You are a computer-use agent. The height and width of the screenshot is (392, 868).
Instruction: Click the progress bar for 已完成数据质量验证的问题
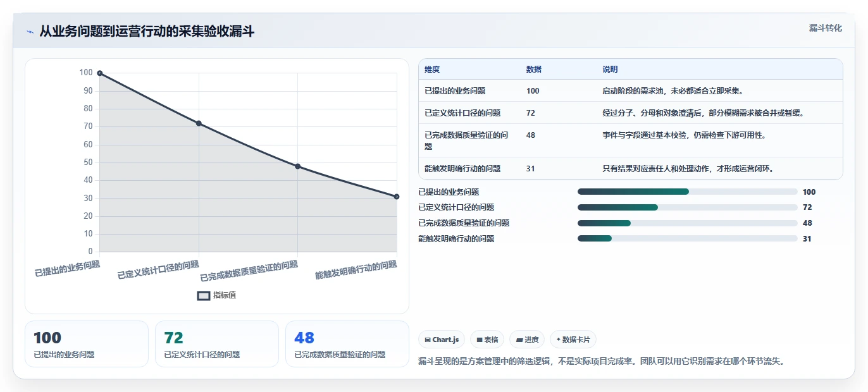point(687,223)
